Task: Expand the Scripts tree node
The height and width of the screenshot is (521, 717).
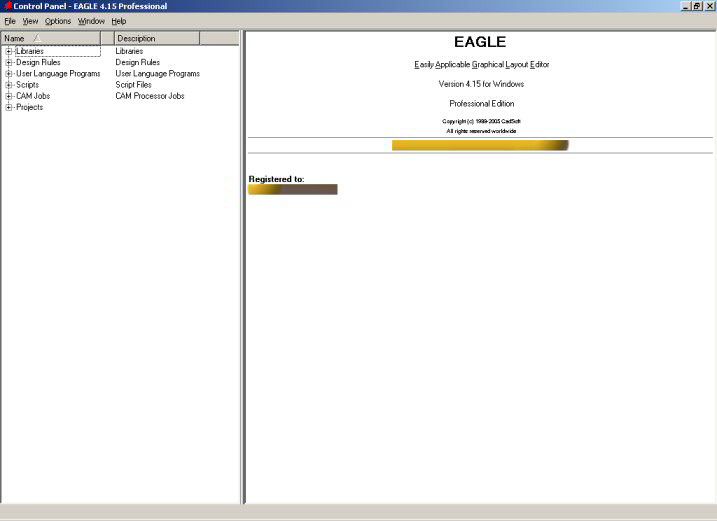Action: [9, 85]
